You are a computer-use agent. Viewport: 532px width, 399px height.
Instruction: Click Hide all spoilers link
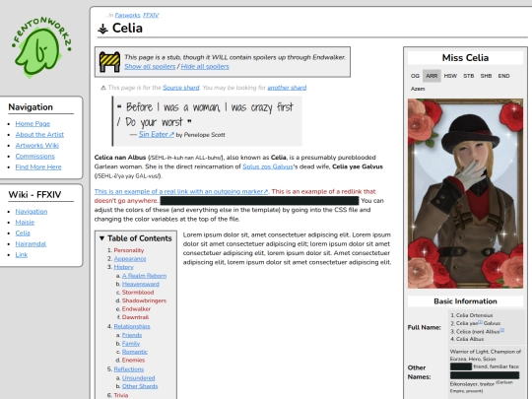click(x=205, y=67)
